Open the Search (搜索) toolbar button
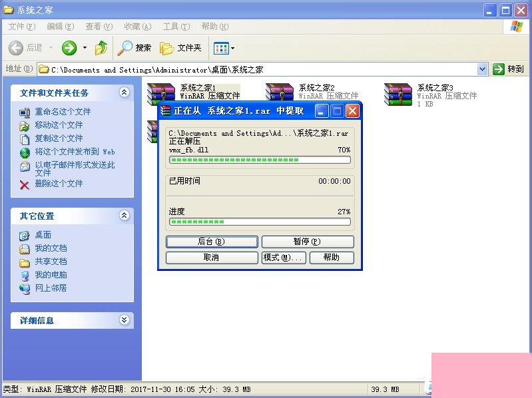 134,48
